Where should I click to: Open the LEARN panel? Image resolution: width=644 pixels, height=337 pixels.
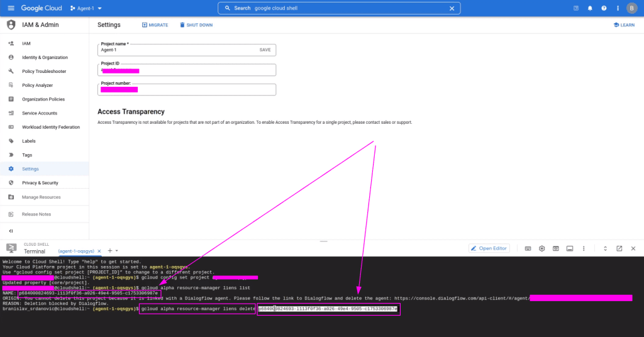coord(624,25)
